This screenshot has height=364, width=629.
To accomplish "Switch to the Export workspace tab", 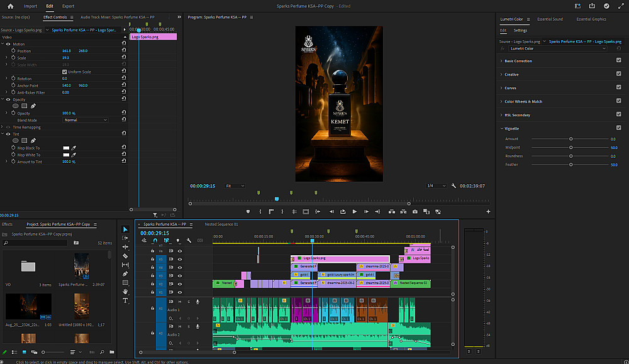I will tap(68, 6).
